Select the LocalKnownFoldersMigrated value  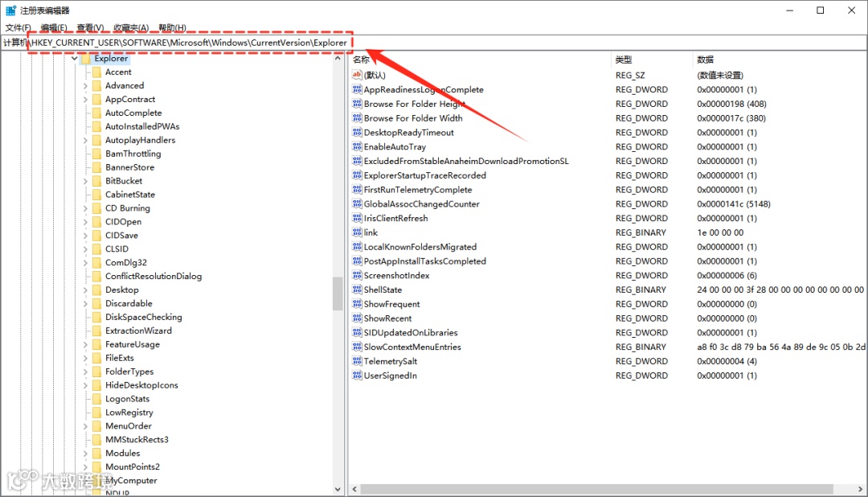(420, 247)
